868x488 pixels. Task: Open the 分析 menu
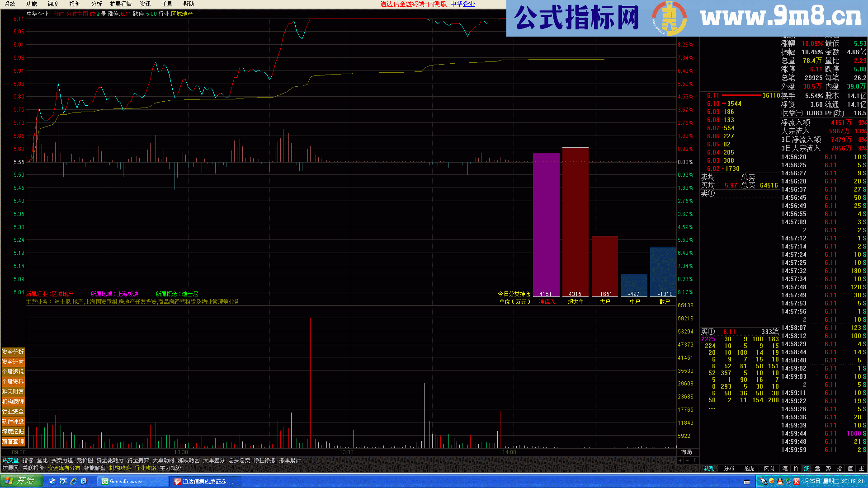(97, 4)
